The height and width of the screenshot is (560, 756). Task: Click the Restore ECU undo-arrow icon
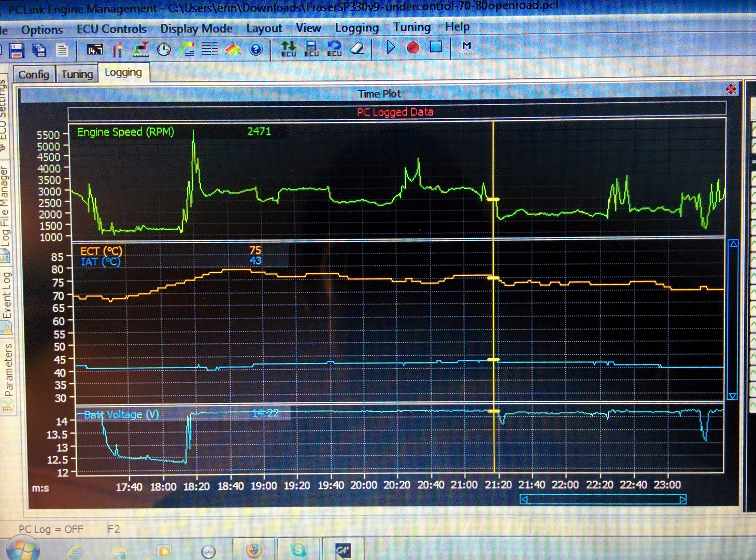[334, 49]
